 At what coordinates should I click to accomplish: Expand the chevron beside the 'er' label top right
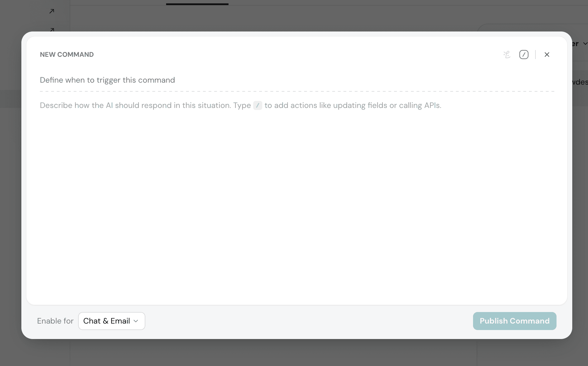[x=584, y=44]
